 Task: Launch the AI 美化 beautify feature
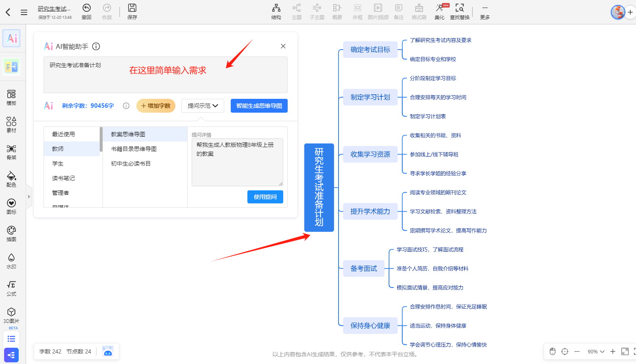(439, 11)
